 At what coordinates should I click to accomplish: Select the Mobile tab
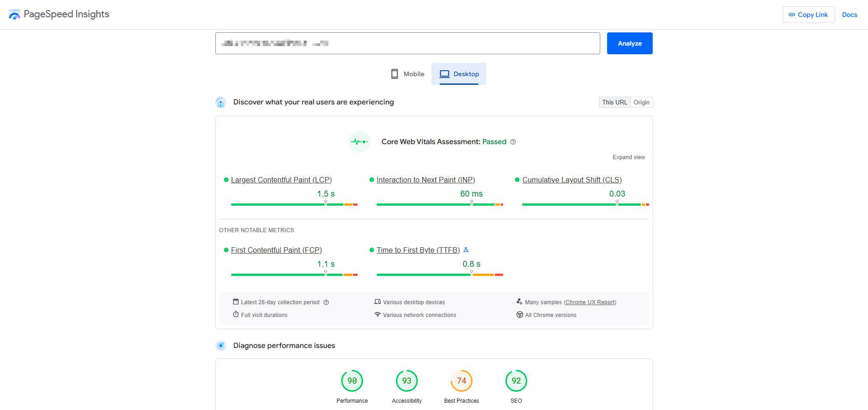[408, 74]
